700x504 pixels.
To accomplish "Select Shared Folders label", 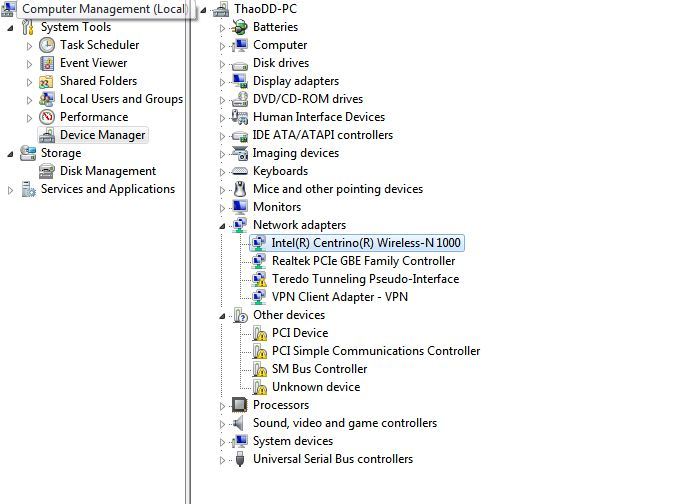I will [98, 81].
